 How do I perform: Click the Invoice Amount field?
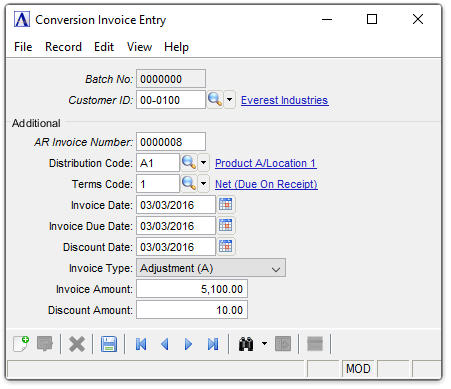point(192,289)
